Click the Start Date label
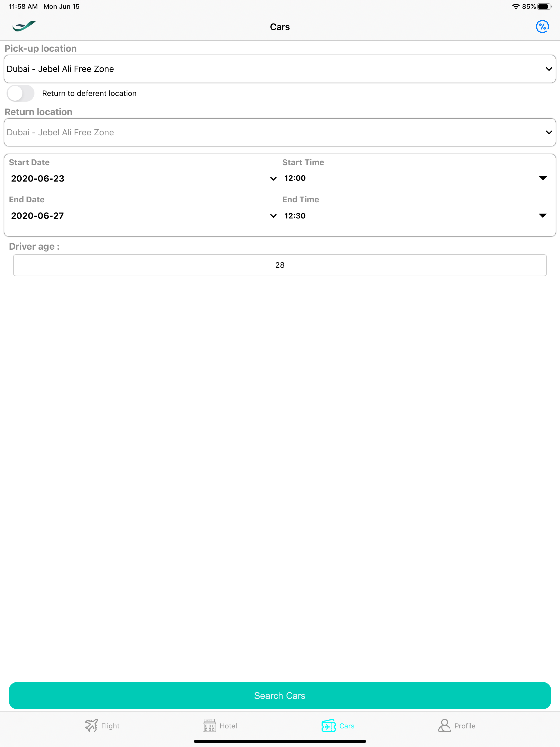The width and height of the screenshot is (560, 747). 29,162
